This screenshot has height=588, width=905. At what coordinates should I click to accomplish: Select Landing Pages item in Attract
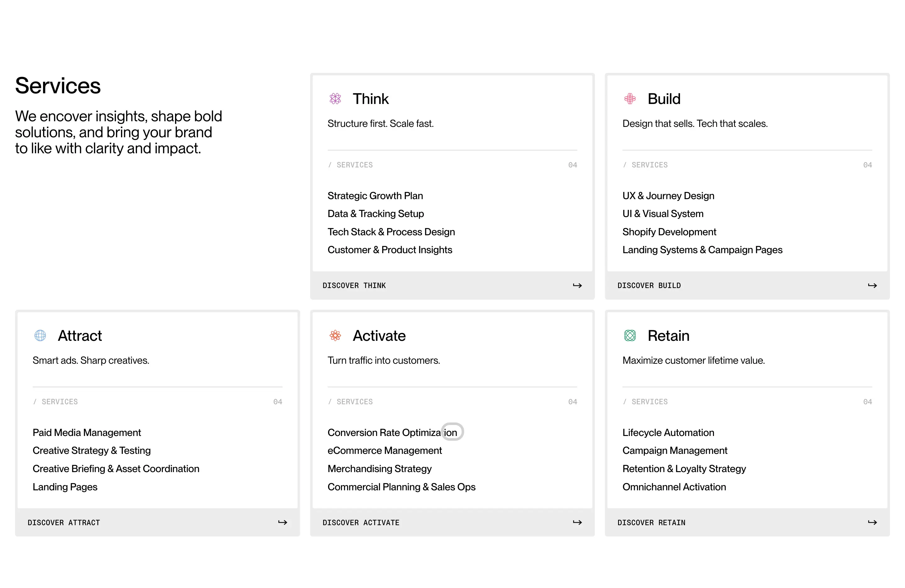[65, 487]
